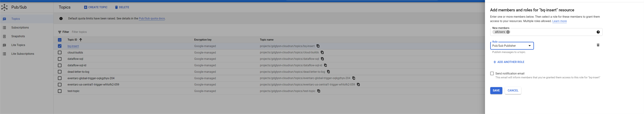644x114 pixels.
Task: Copy eventarc-global-trigger topic name to clipboard
Action: (354, 78)
